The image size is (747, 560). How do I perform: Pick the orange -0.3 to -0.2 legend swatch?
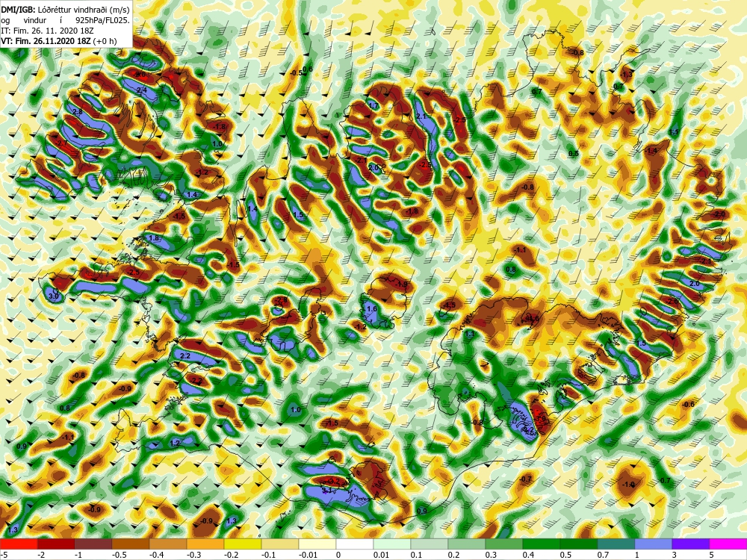click(205, 544)
